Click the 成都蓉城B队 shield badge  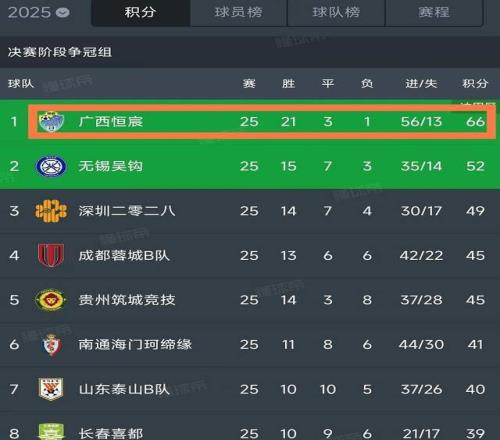(51, 255)
